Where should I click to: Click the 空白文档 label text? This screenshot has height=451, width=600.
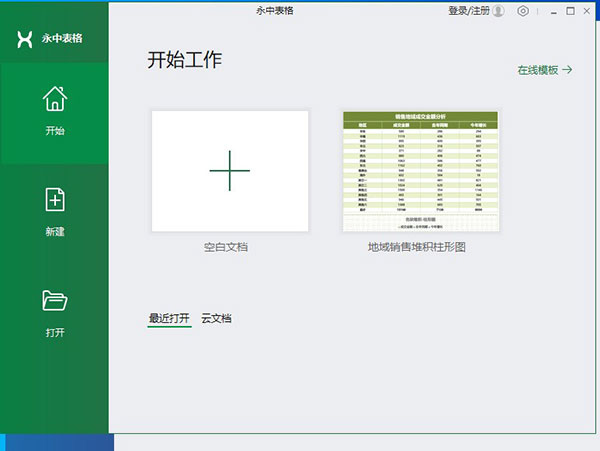(230, 246)
